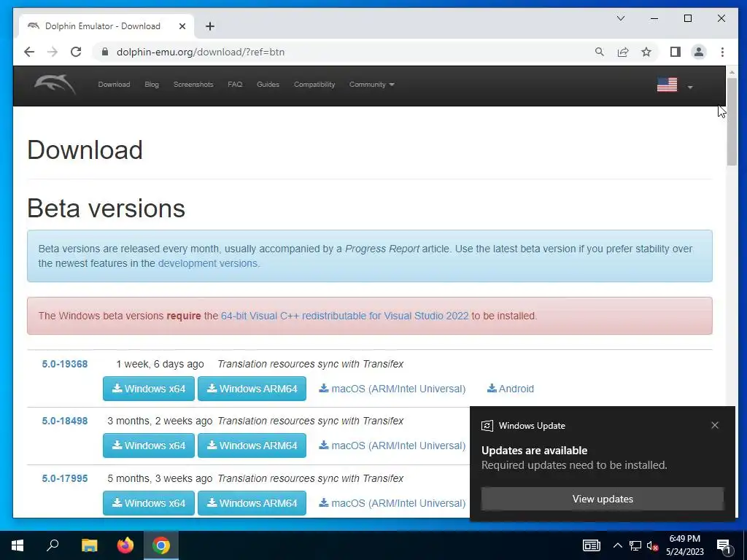Viewport: 747px width, 560px height.
Task: Click the Windows Update icon in notification
Action: pyautogui.click(x=487, y=426)
